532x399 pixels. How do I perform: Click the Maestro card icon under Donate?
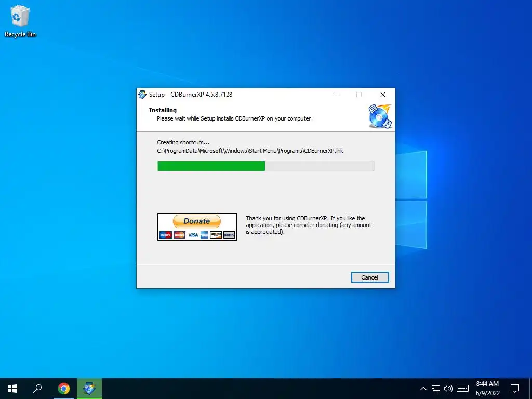point(166,235)
